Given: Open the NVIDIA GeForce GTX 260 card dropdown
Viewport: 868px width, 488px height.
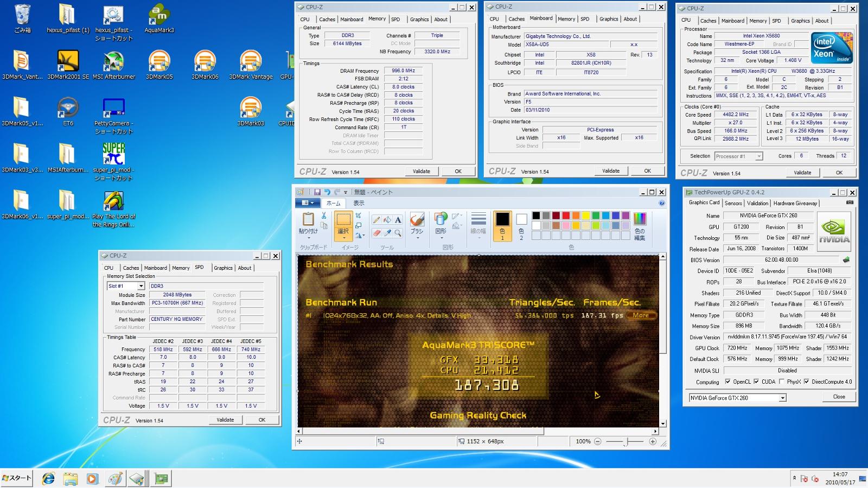Looking at the screenshot, I should click(782, 398).
